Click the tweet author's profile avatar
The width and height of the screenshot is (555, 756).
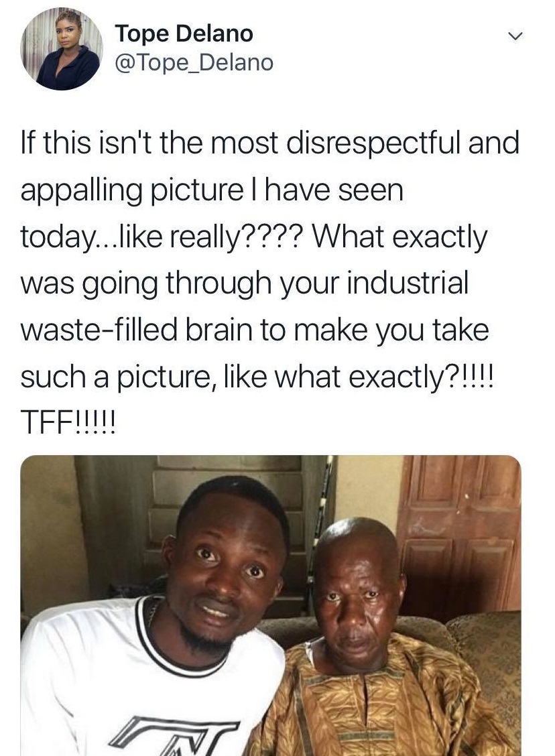click(x=60, y=50)
